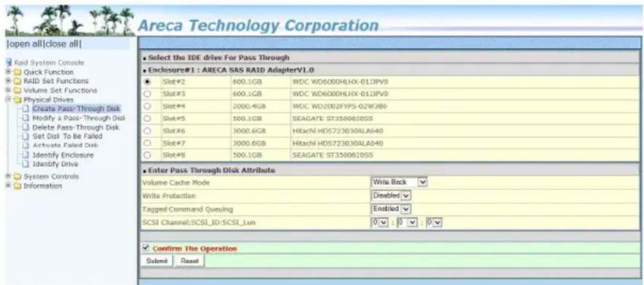Image resolution: width=644 pixels, height=285 pixels.
Task: Click the Volume Set Functions folder icon
Action: [x=17, y=90]
